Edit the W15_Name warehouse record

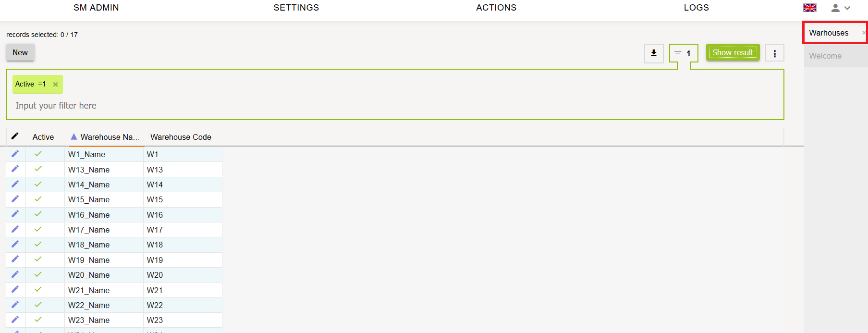[15, 199]
